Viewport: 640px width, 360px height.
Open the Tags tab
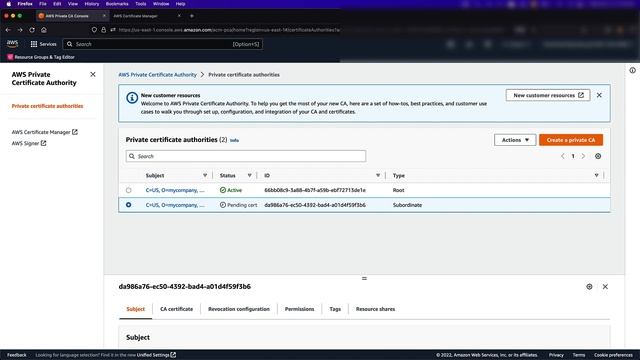coord(335,309)
